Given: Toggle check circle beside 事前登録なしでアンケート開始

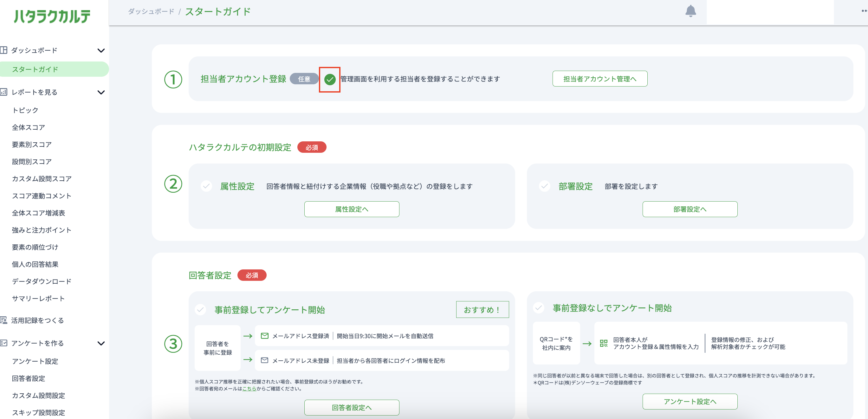Looking at the screenshot, I should (538, 307).
